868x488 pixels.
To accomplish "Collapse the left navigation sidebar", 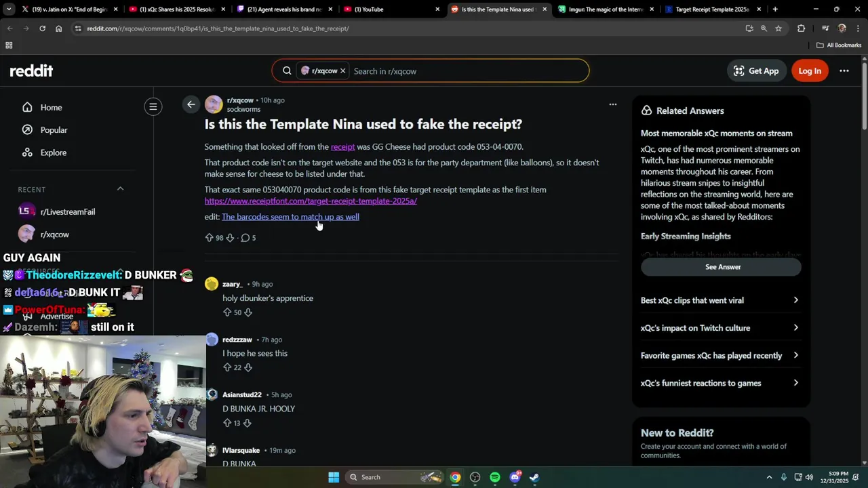I will (153, 106).
